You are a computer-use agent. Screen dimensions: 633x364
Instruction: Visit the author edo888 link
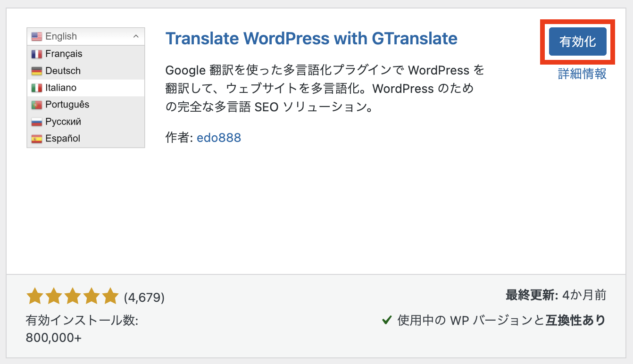(219, 138)
